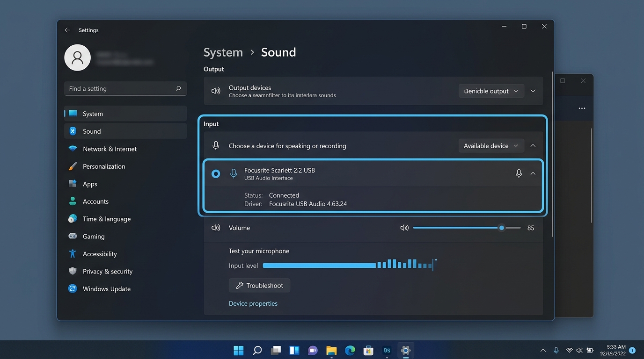Screen dimensions: 644x359
Task: Go to Apps in the sidebar
Action: (x=125, y=184)
